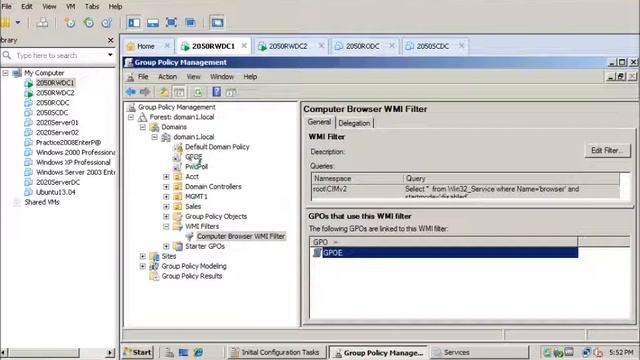Switch to the 2050RODC tab
This screenshot has width=640, height=360.
(x=362, y=46)
